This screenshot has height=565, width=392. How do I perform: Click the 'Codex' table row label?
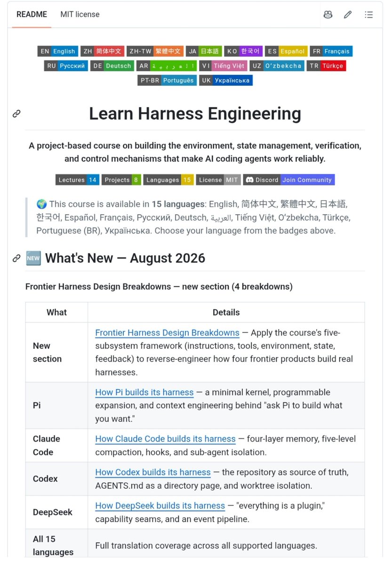pyautogui.click(x=45, y=479)
